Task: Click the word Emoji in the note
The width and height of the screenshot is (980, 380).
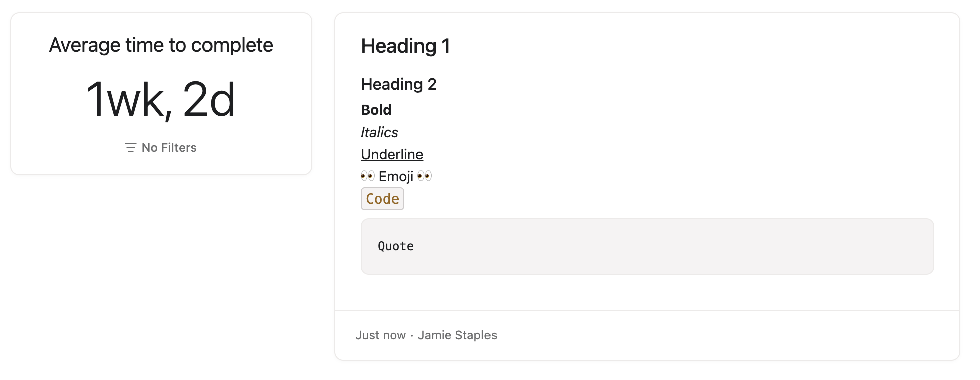Action: click(396, 176)
